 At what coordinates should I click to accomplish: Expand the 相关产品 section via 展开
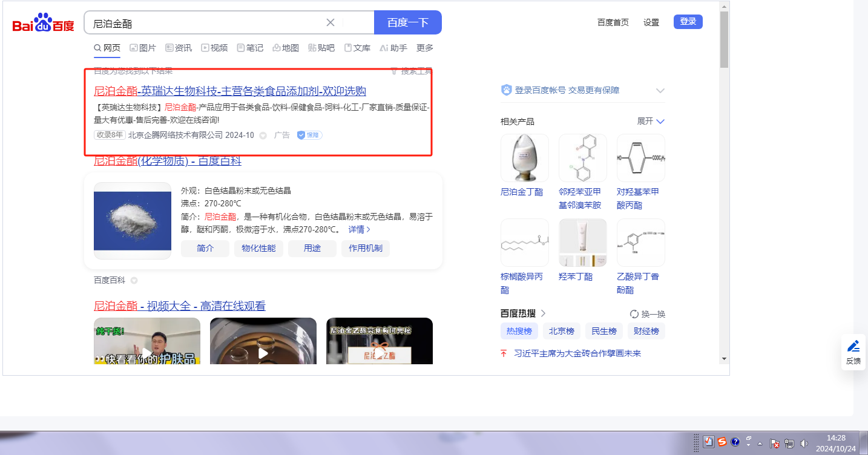pos(651,121)
